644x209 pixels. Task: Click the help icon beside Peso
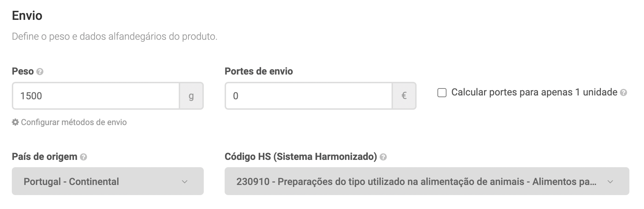40,72
